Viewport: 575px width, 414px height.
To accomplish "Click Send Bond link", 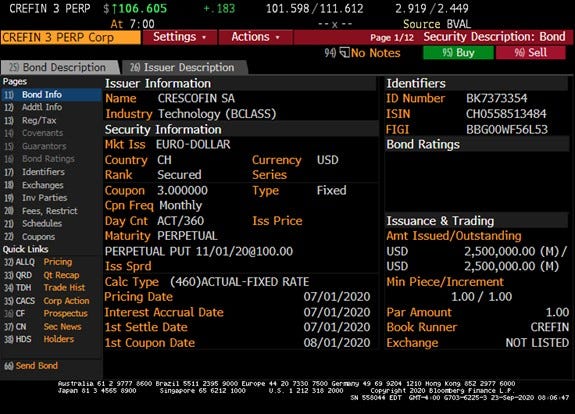I will (31, 366).
